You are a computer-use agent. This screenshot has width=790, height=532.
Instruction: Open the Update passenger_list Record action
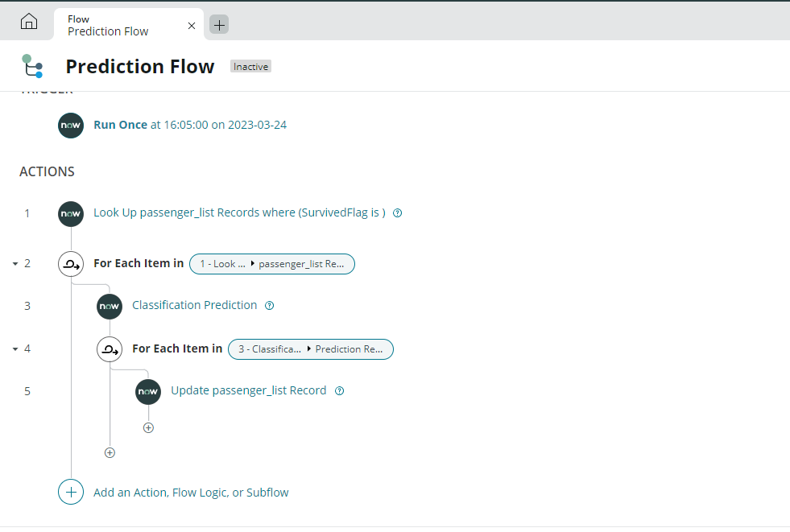pyautogui.click(x=248, y=390)
